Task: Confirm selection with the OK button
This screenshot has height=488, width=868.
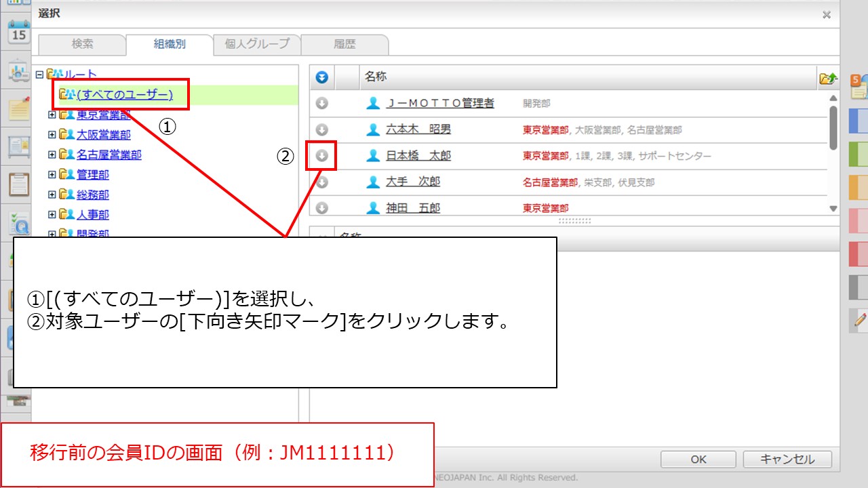Action: coord(698,460)
